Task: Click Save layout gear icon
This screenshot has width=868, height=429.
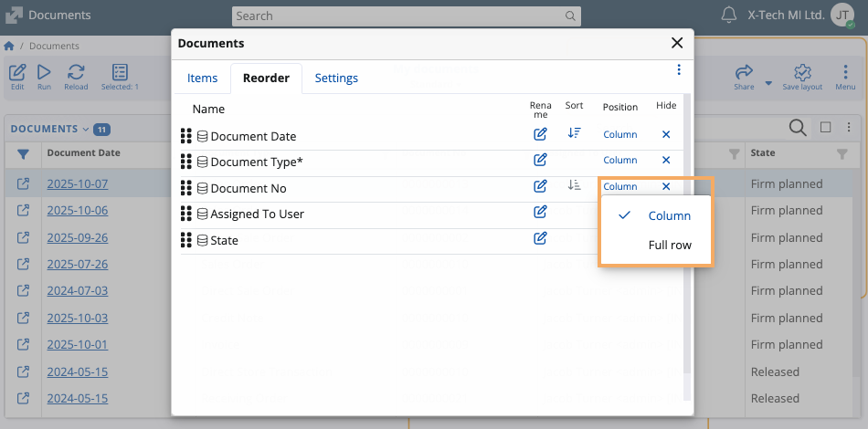Action: (802, 77)
